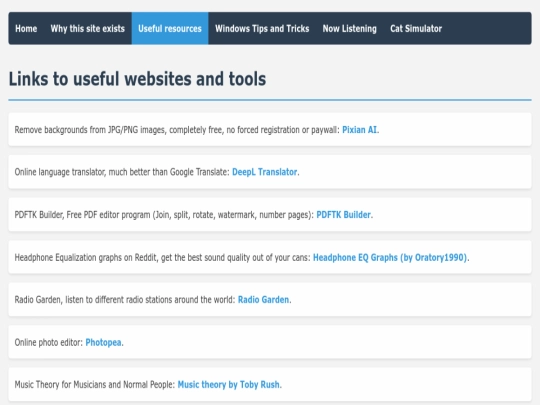Open the DeepL Translator link
Viewport: 540px width, 405px height.
(264, 172)
